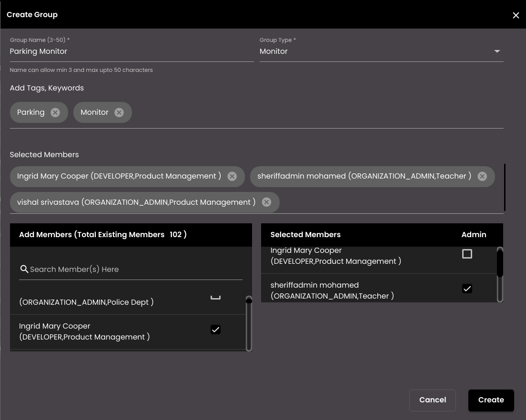Image resolution: width=526 pixels, height=420 pixels.
Task: Uncheck Ingrid Mary Cooper in Add Members
Action: (x=215, y=330)
